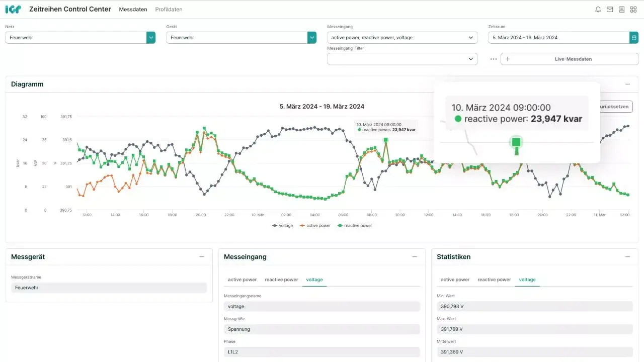Toggle reactive power series in chart legend

[354, 226]
